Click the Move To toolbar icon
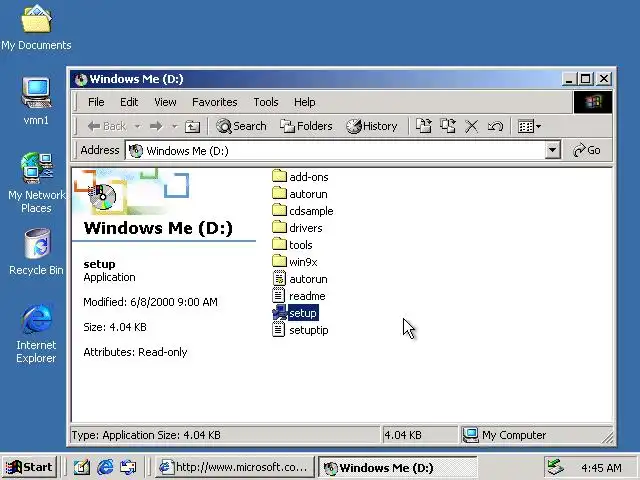Screen dimensions: 640x480 pos(424,126)
